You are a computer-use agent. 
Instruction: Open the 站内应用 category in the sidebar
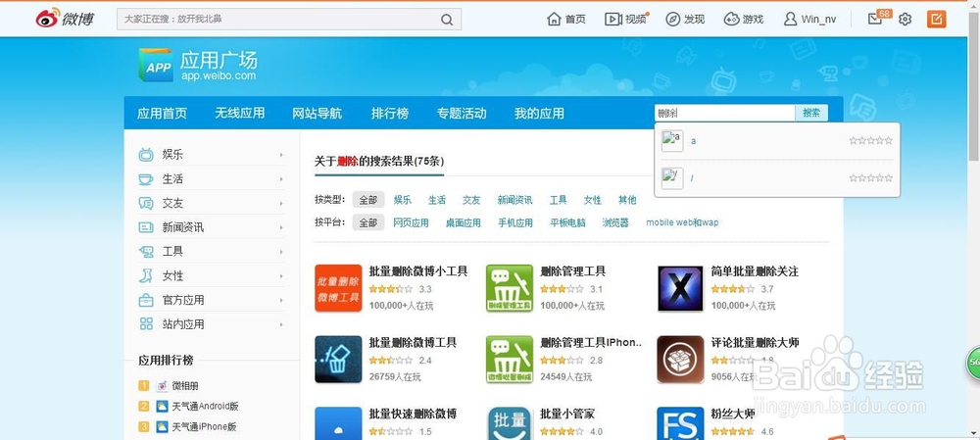(x=182, y=324)
